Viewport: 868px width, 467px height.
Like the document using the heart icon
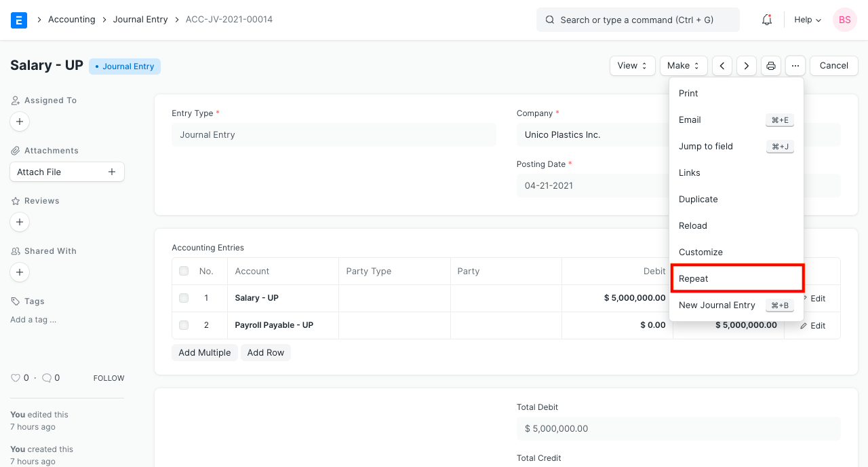15,377
